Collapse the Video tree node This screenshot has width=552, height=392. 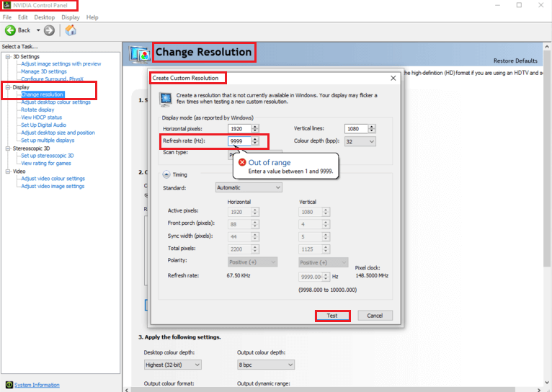(x=8, y=171)
